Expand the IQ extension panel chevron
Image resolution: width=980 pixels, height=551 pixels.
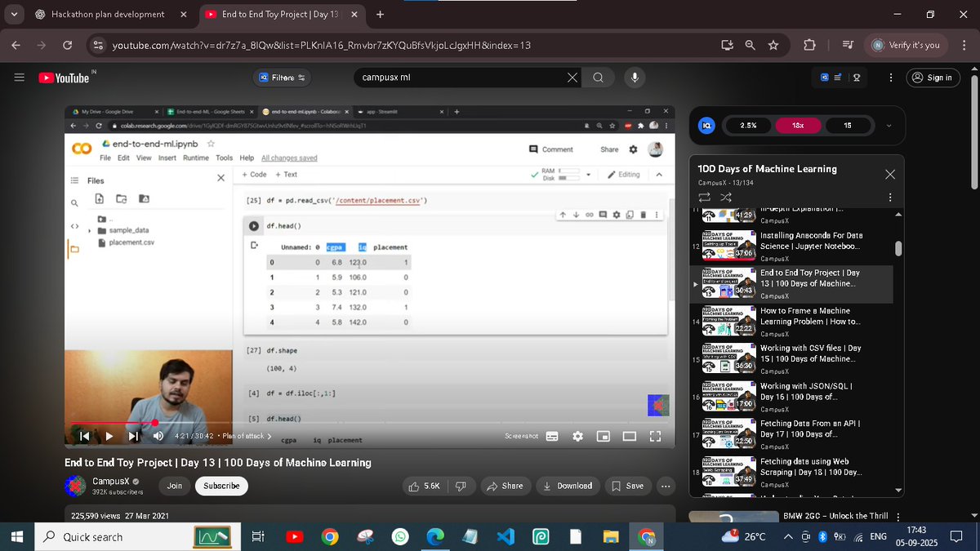coord(889,126)
